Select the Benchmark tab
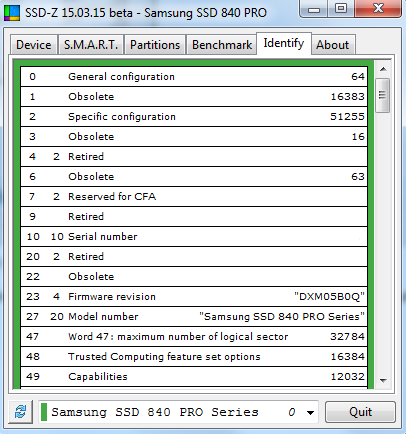 (222, 45)
